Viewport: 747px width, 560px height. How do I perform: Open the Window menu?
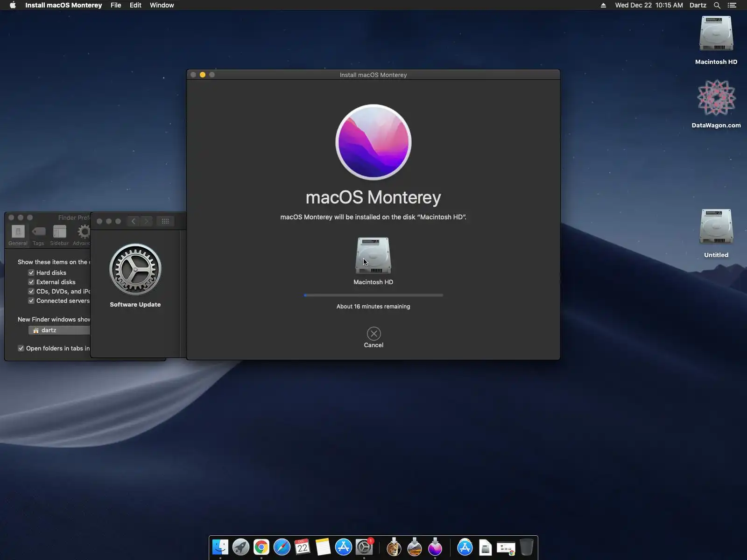pos(162,5)
